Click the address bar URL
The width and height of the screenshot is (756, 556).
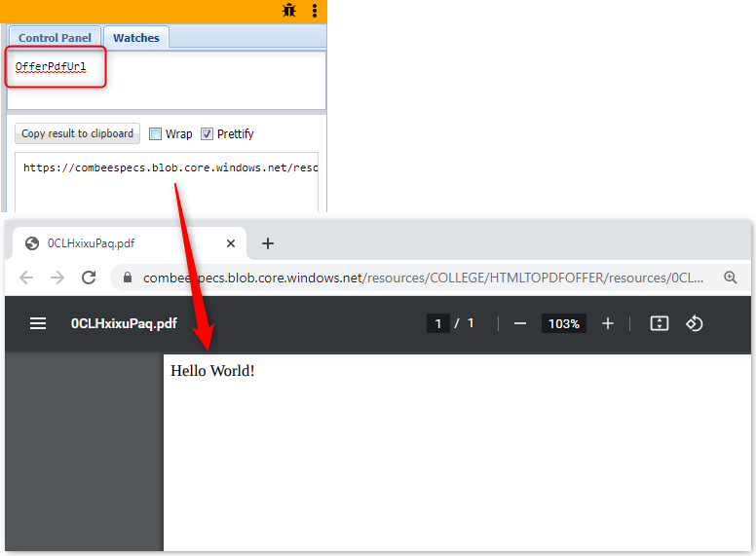click(x=419, y=278)
